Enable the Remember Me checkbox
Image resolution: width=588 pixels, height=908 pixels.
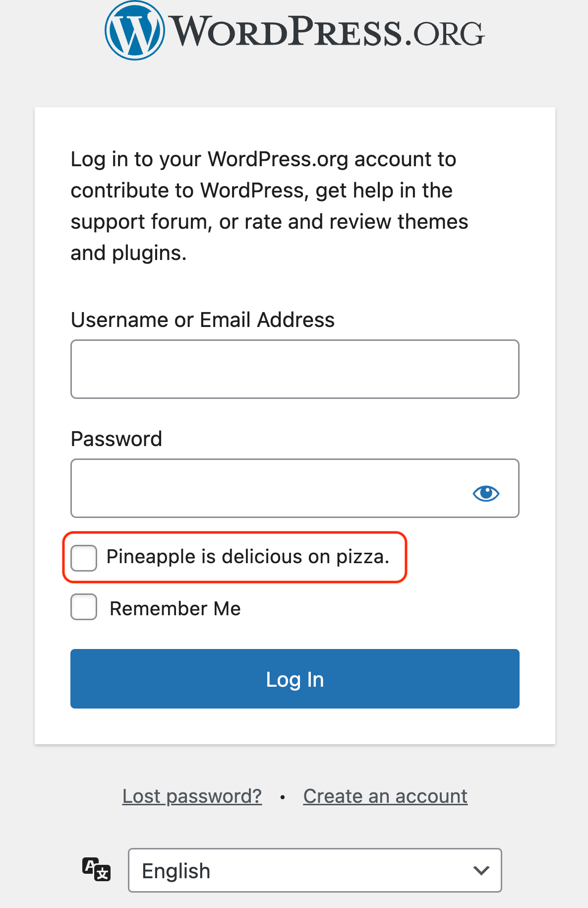83,606
